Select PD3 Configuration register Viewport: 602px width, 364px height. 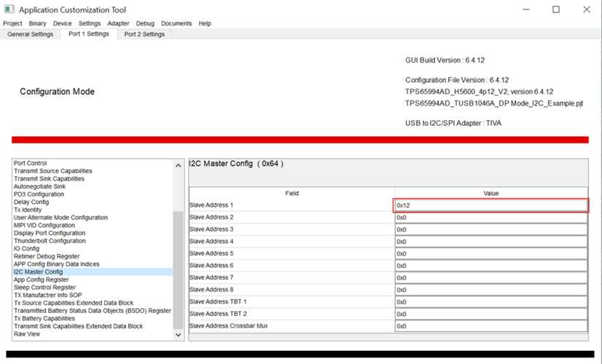coord(39,194)
